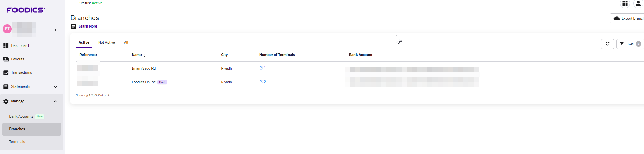Screen dimensions: 644x154
Task: Open the user profile icon
Action: click(638, 4)
